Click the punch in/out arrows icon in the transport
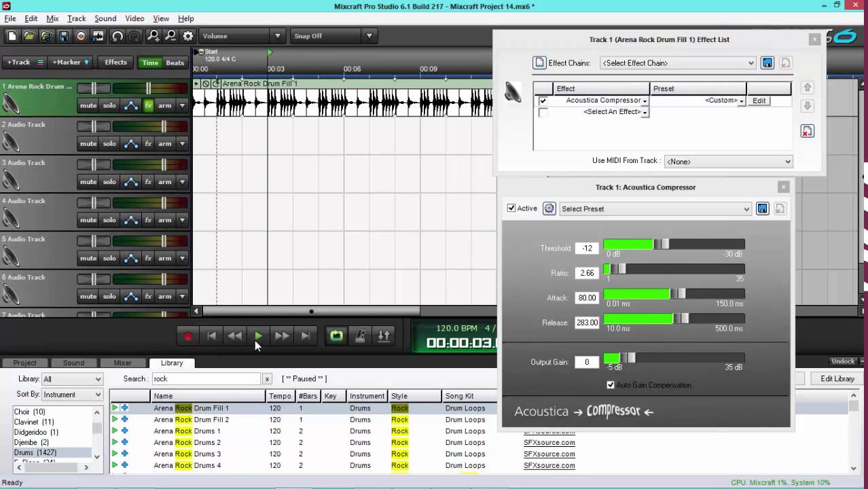 click(x=384, y=336)
